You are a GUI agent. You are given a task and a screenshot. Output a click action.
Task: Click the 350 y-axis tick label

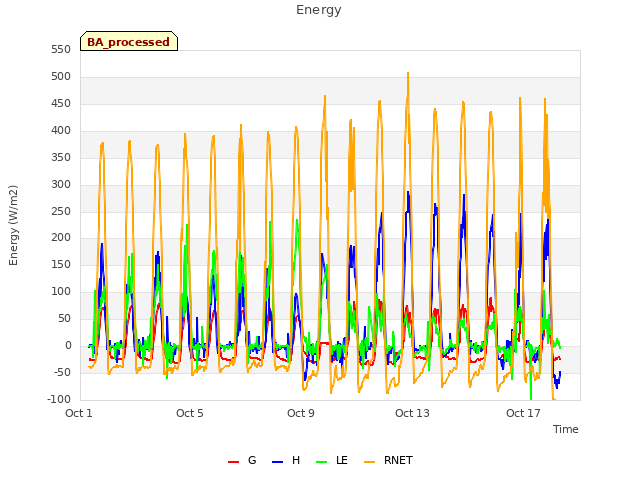coord(61,157)
